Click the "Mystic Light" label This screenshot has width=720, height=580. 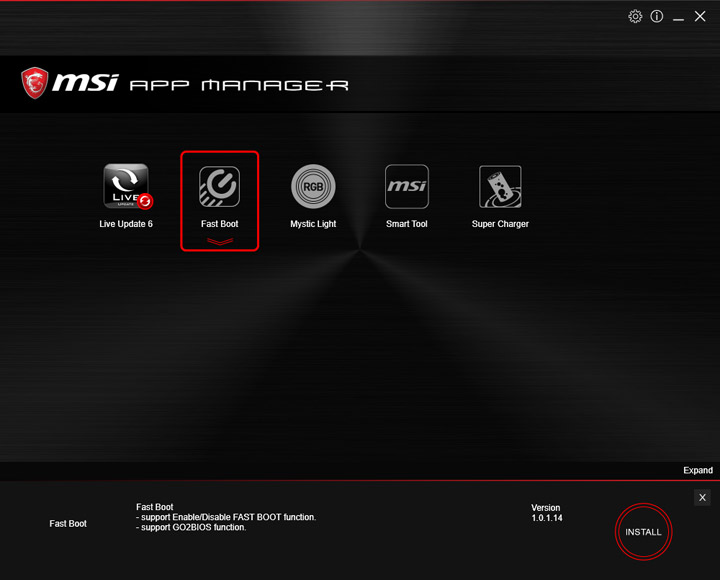[x=313, y=224]
